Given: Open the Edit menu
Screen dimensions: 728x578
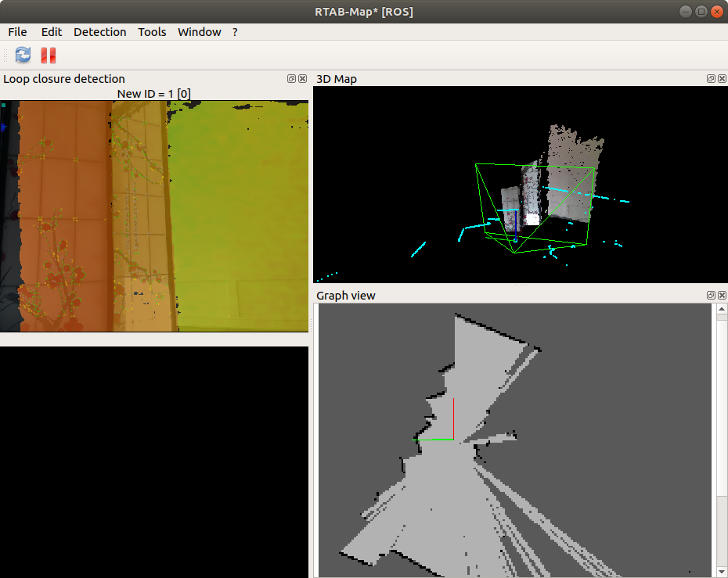Looking at the screenshot, I should (52, 32).
